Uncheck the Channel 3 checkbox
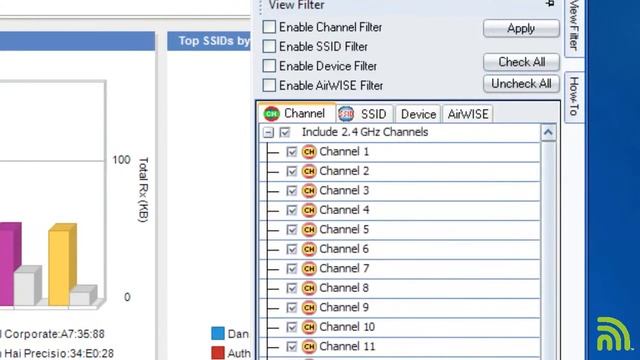This screenshot has width=640, height=360. 291,191
